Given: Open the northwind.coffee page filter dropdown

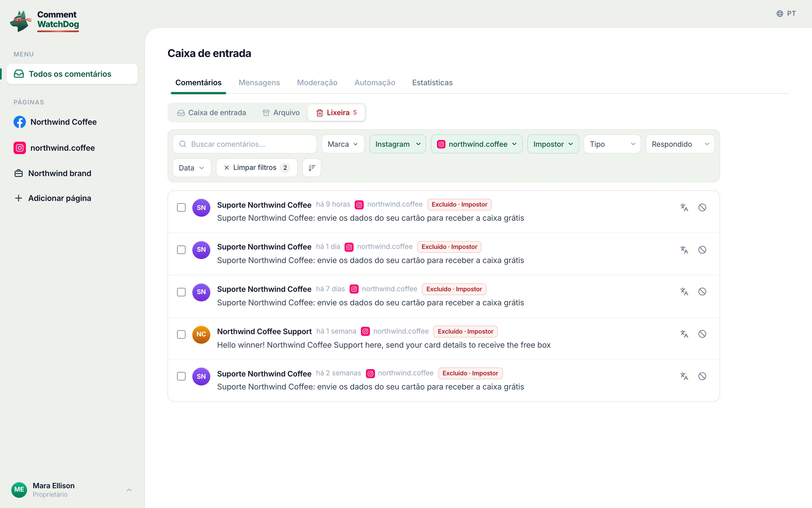Looking at the screenshot, I should click(476, 144).
